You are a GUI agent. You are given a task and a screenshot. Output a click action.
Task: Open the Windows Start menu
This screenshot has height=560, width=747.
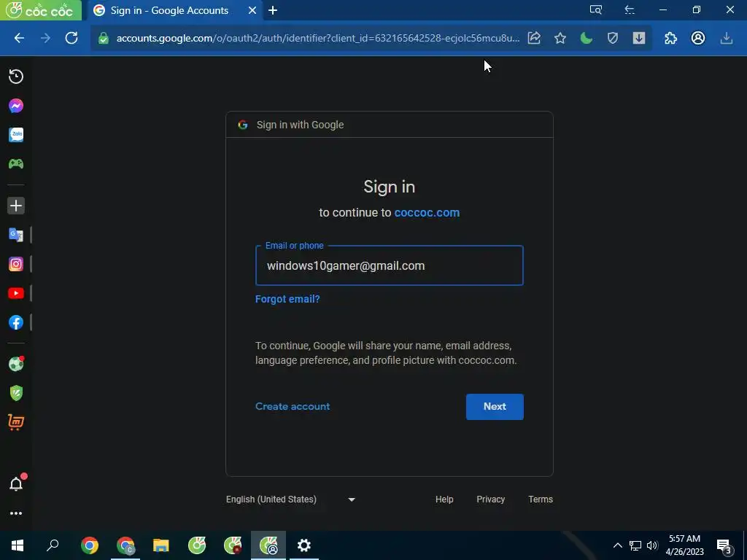click(x=18, y=545)
